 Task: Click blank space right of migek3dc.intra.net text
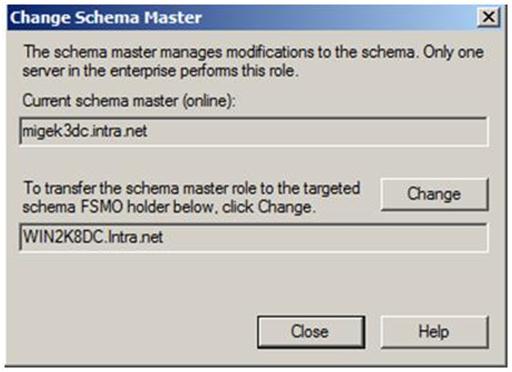click(x=317, y=131)
